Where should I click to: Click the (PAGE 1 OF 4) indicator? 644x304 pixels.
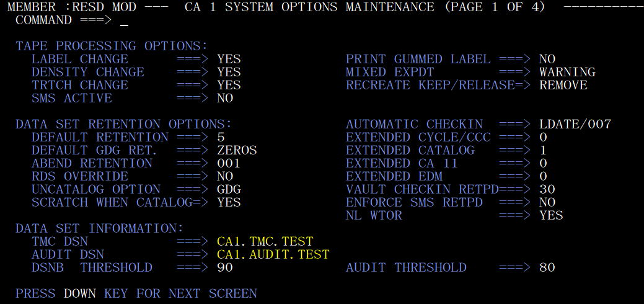tap(495, 7)
